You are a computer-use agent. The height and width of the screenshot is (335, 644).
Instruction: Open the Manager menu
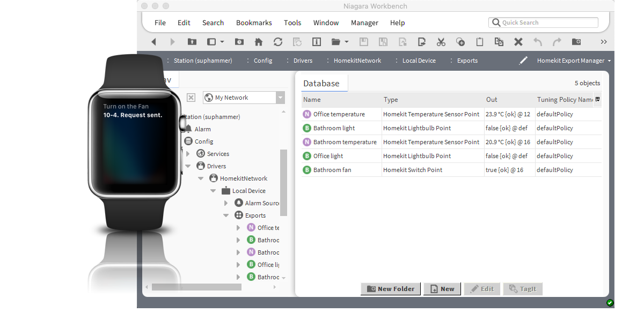tap(364, 23)
